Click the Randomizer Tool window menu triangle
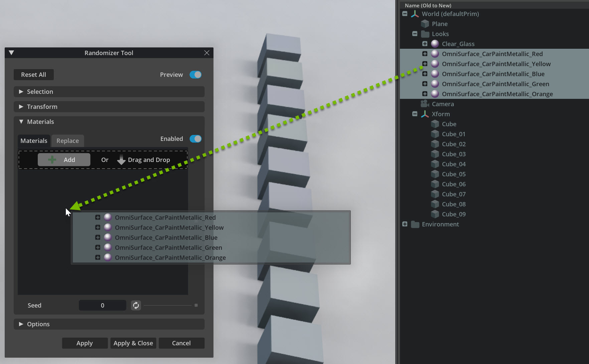Screen dimensions: 589x364 11,53
